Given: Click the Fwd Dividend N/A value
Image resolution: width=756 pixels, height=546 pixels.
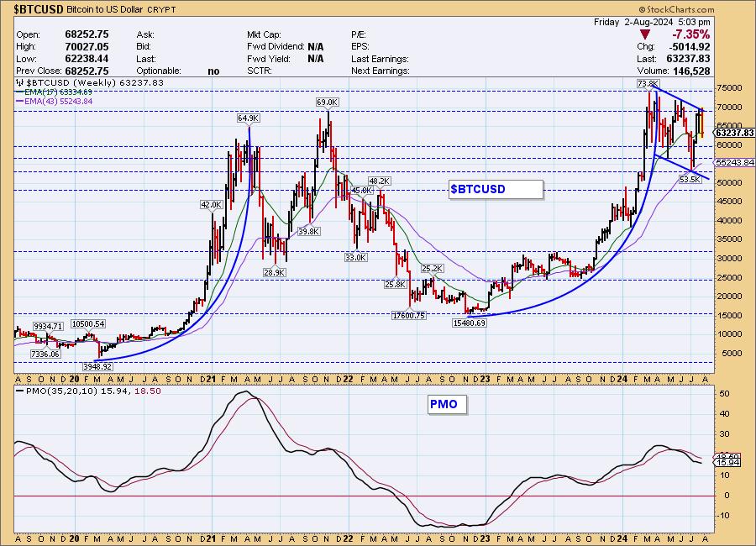Looking at the screenshot, I should [x=315, y=47].
